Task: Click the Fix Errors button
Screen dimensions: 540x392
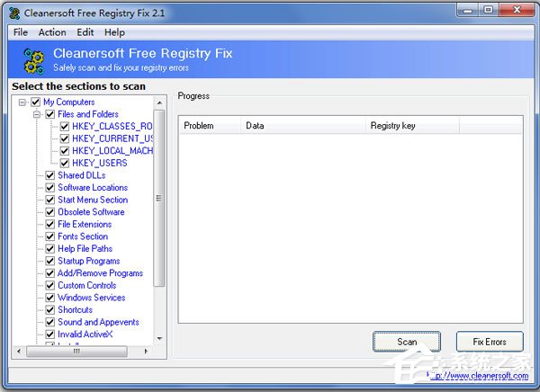Action: [490, 342]
